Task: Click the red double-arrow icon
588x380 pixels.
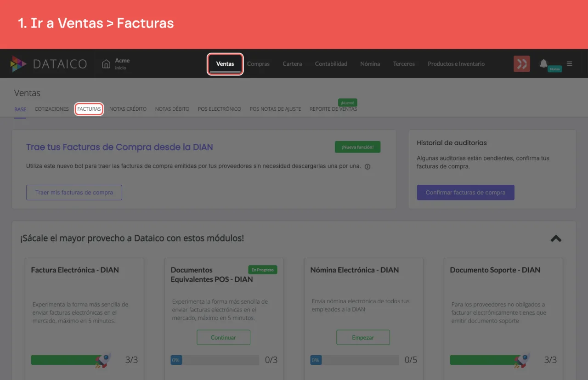Action: point(522,64)
